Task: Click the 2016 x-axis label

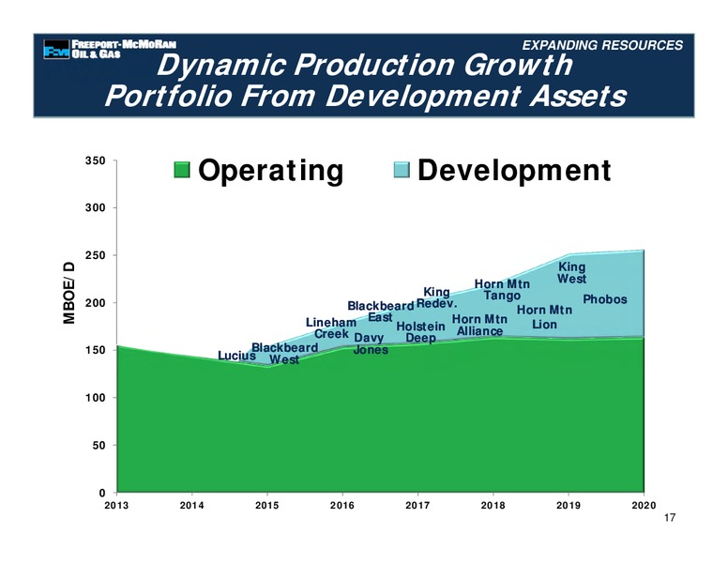Action: [x=342, y=506]
